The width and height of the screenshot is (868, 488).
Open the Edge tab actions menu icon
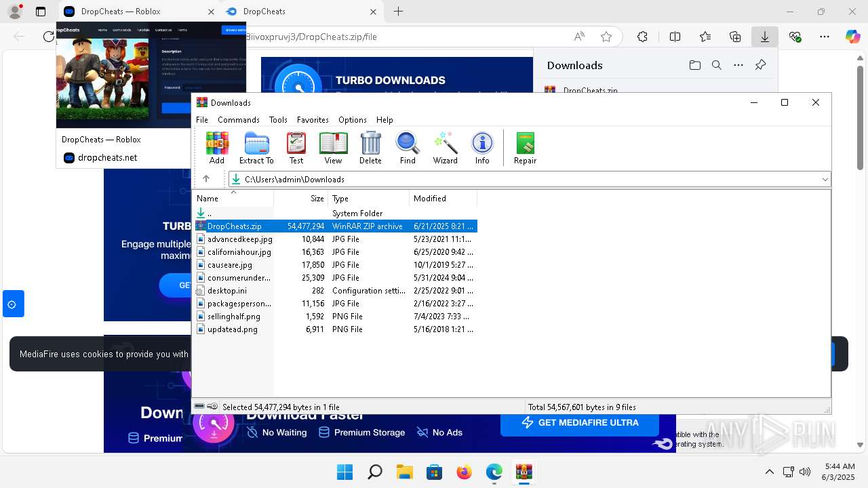41,12
